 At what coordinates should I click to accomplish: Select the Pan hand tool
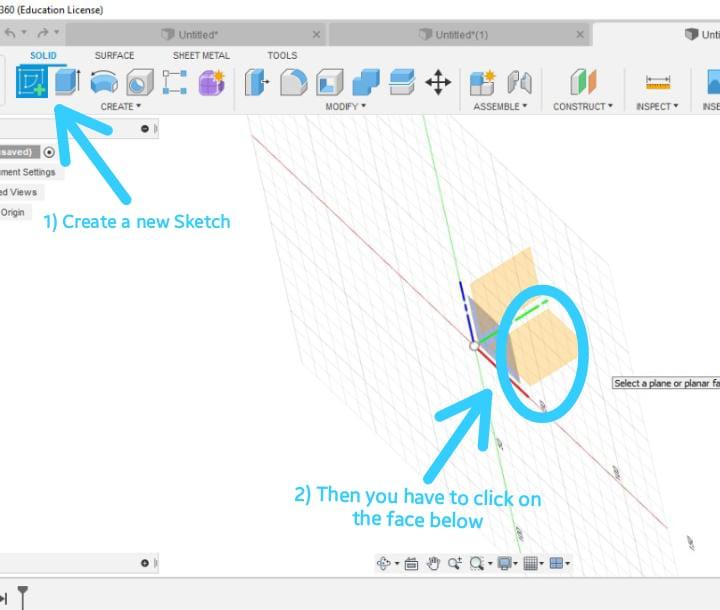click(433, 563)
